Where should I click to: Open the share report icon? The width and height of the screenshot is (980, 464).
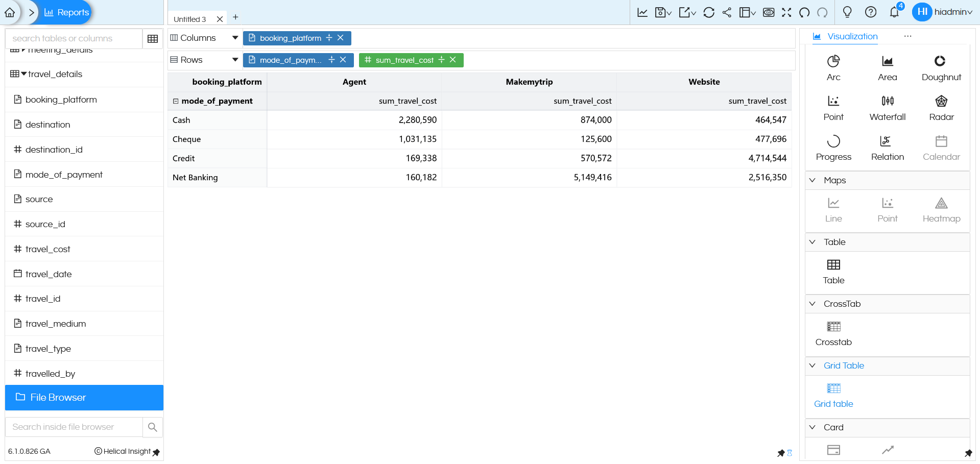pos(727,12)
